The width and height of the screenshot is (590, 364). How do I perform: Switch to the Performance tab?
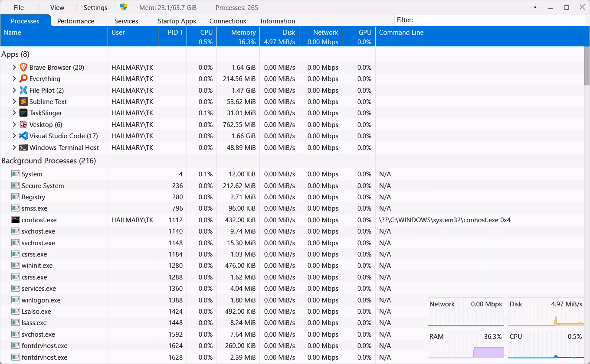click(75, 21)
